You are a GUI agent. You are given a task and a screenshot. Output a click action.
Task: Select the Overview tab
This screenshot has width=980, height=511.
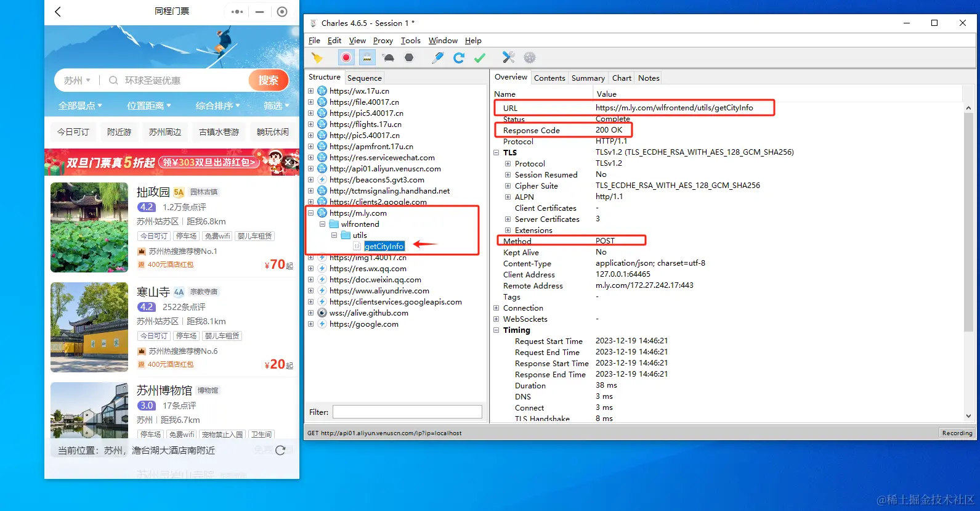511,77
